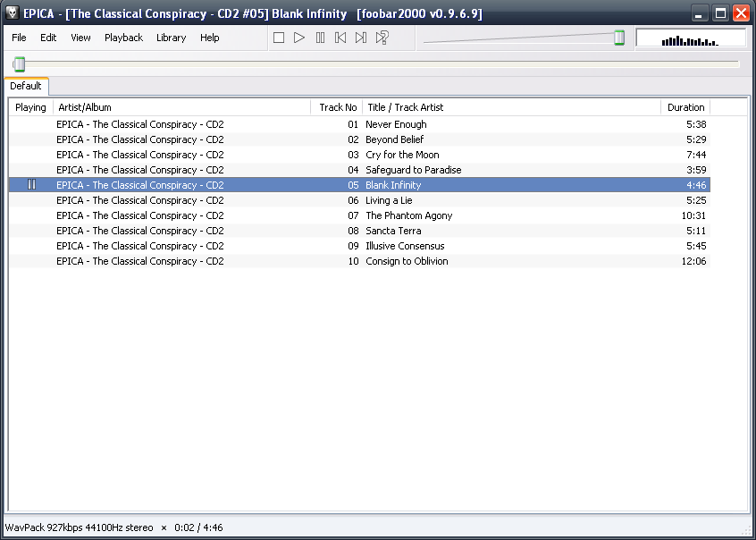
Task: Select track Consign to Oblivion
Action: click(x=407, y=261)
